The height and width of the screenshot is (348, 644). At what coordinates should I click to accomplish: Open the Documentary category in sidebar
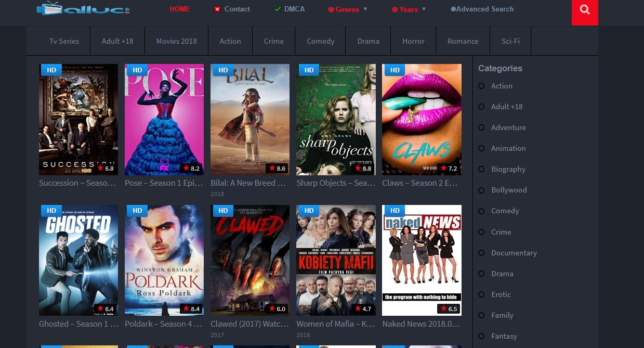(514, 253)
